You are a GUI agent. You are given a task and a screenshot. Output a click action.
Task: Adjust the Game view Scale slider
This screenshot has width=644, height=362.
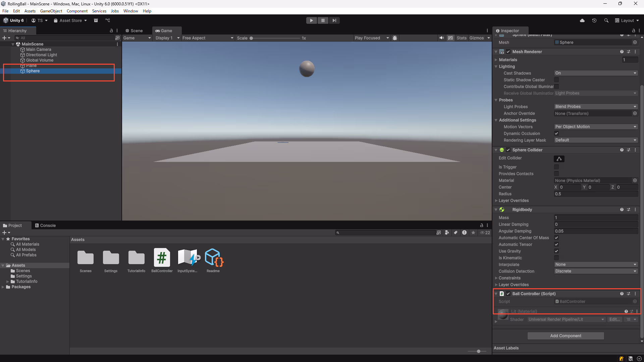click(251, 38)
